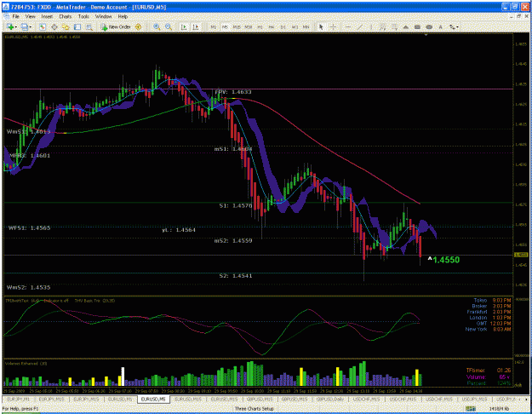Click the 'mS2: 1.4559' pivot label
This screenshot has width=532, height=414.
tap(233, 241)
